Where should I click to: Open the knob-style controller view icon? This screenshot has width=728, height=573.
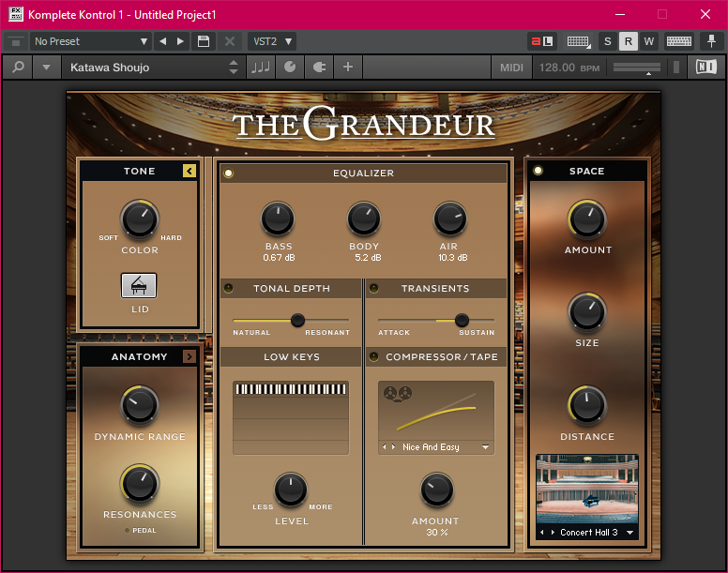point(290,68)
